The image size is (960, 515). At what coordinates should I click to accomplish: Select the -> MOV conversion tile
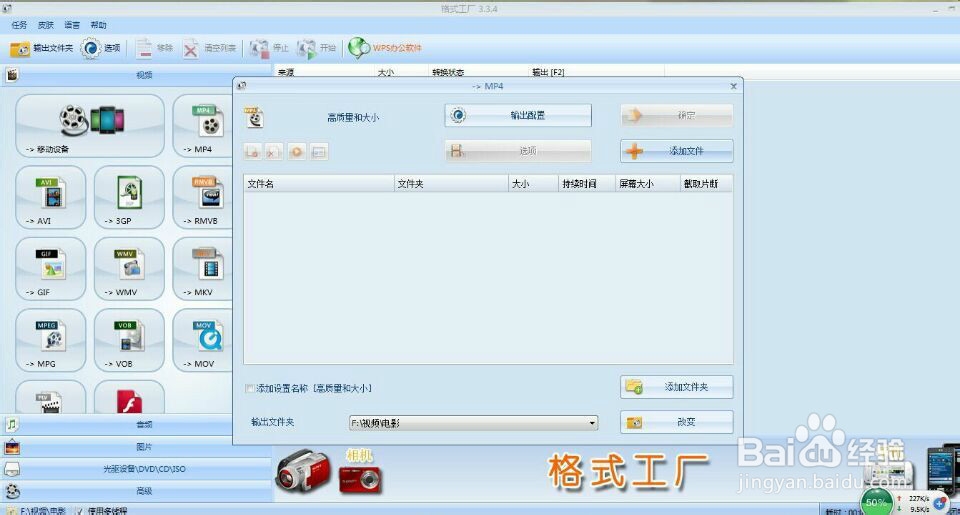(203, 340)
